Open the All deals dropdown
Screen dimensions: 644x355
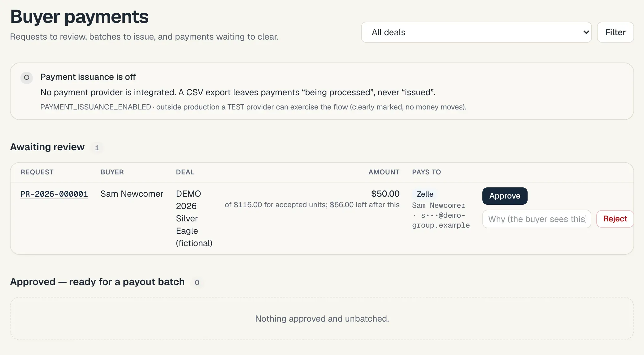[476, 32]
